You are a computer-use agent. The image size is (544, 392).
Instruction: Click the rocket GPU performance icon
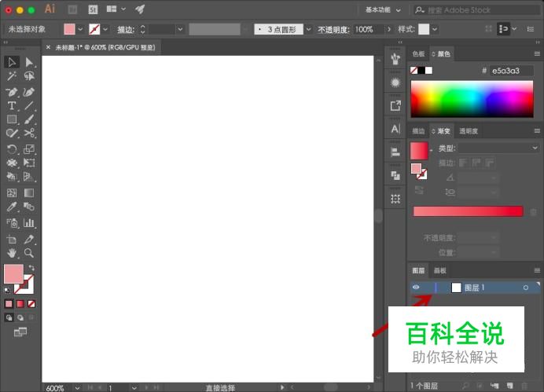[140, 9]
